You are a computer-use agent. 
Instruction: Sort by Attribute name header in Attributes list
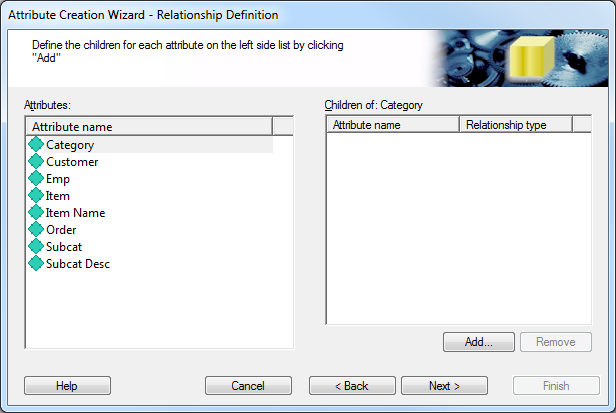148,127
